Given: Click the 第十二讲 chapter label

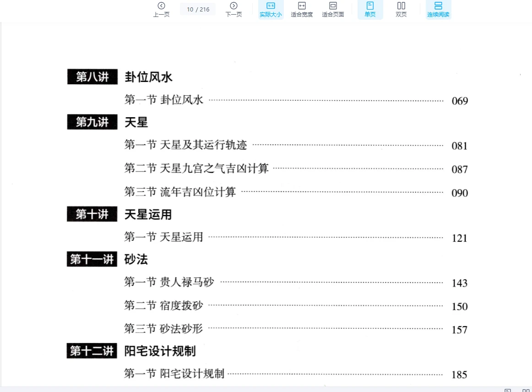Looking at the screenshot, I should pyautogui.click(x=92, y=351).
